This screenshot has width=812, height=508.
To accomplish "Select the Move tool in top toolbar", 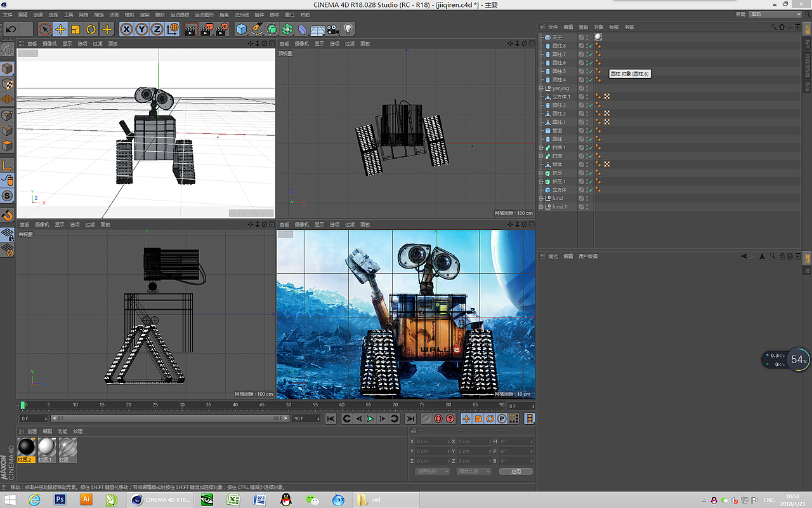I will click(x=60, y=29).
